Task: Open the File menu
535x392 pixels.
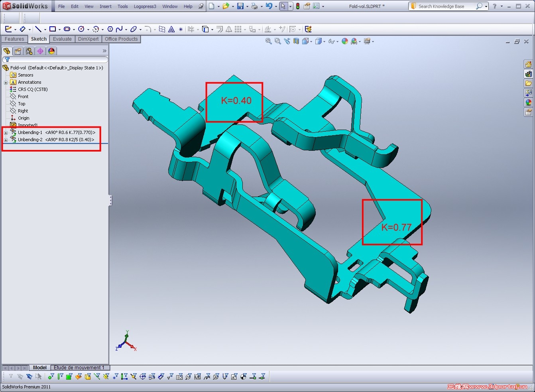Action: pyautogui.click(x=61, y=6)
